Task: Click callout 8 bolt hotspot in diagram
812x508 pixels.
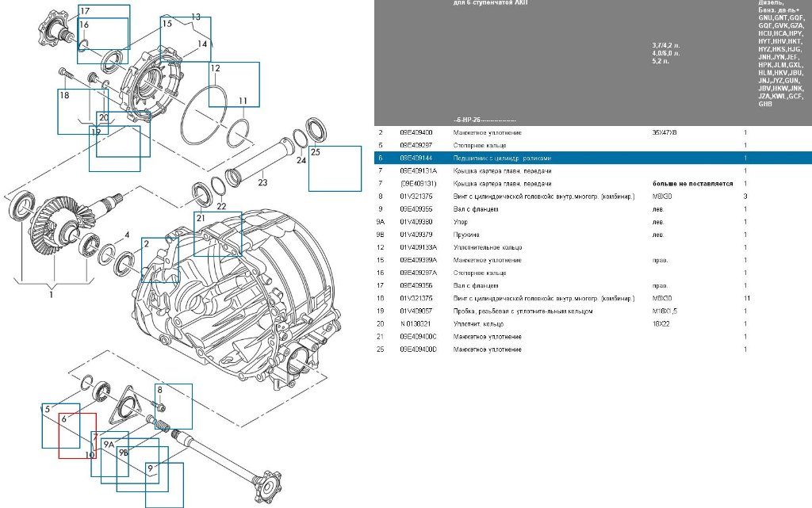Action: (x=173, y=406)
